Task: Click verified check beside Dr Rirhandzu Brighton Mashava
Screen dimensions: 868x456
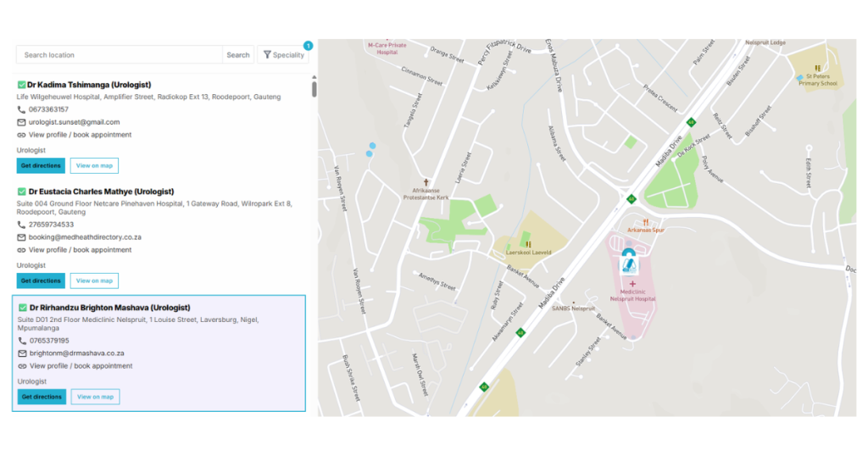Action: click(x=22, y=308)
